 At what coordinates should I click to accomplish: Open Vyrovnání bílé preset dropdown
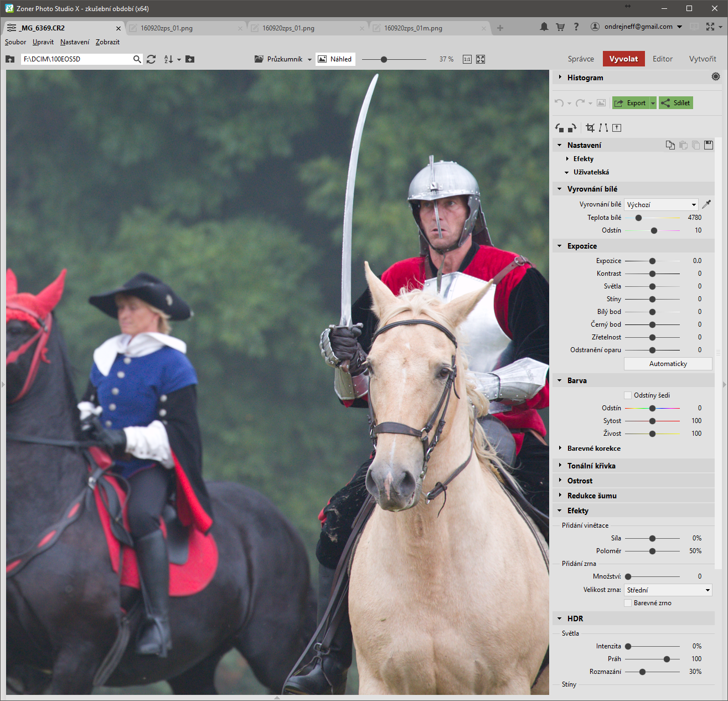coord(661,204)
